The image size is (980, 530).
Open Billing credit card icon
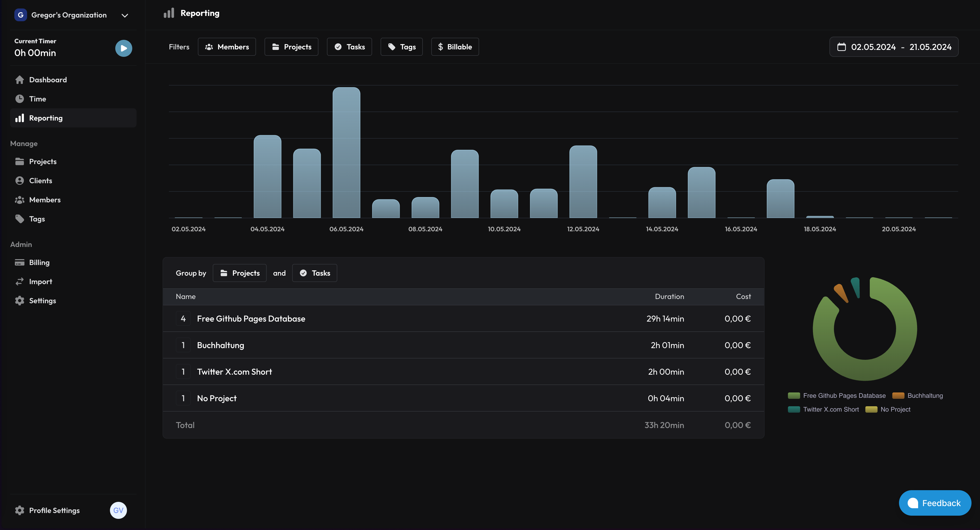(x=20, y=263)
